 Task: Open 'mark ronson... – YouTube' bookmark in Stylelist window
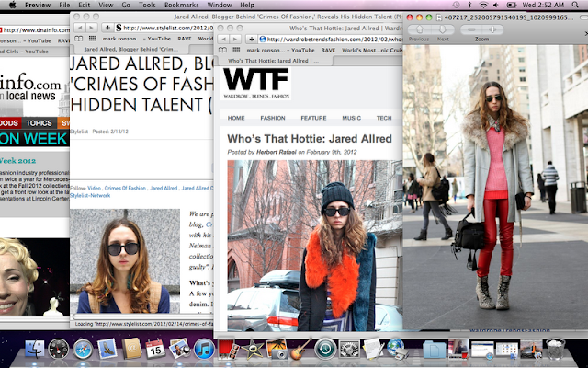(x=137, y=39)
